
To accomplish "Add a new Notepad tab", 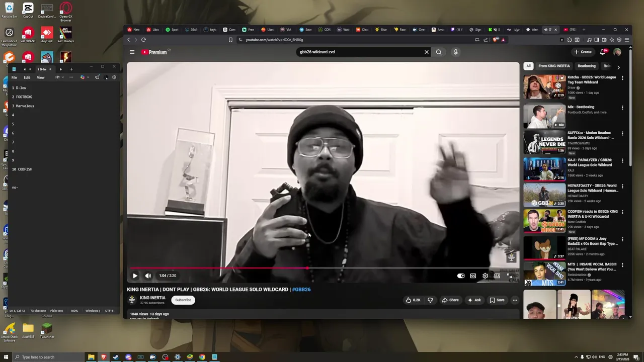I will click(71, 69).
